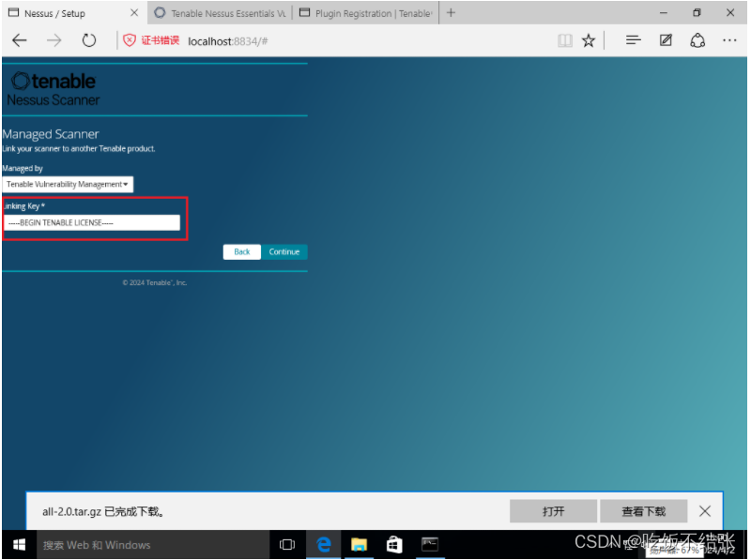Switch to Plugin Registration tab
This screenshot has width=751, height=560.
[x=367, y=13]
